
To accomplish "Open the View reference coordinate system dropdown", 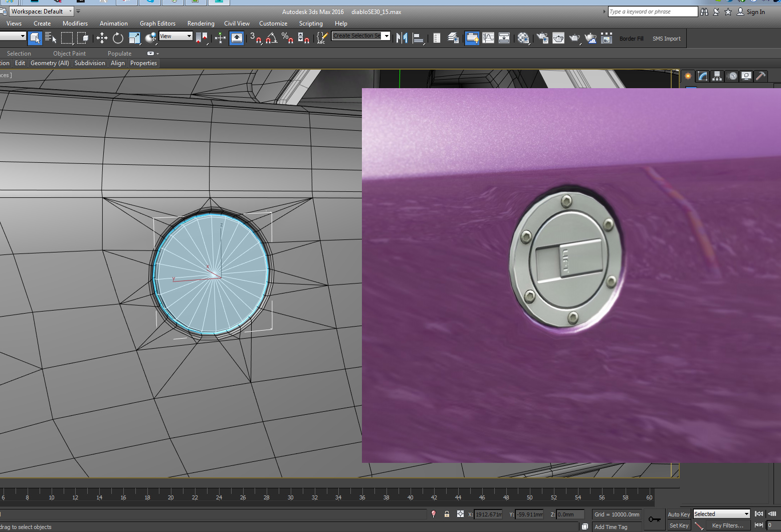I will click(175, 36).
